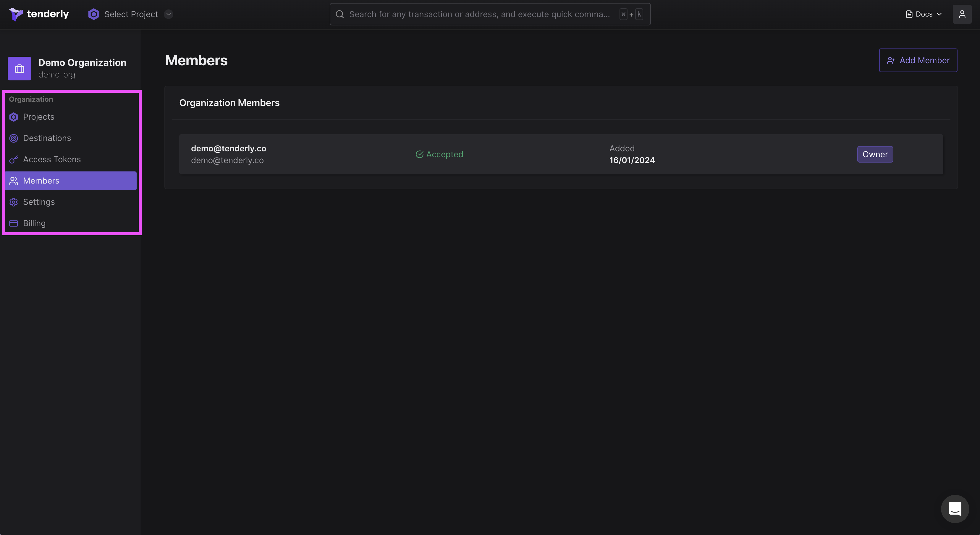
Task: Click the Accepted status label
Action: pos(444,154)
